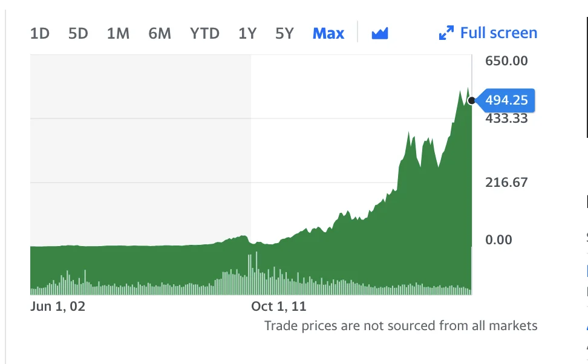The image size is (588, 364).
Task: Select the Max time range
Action: [328, 33]
